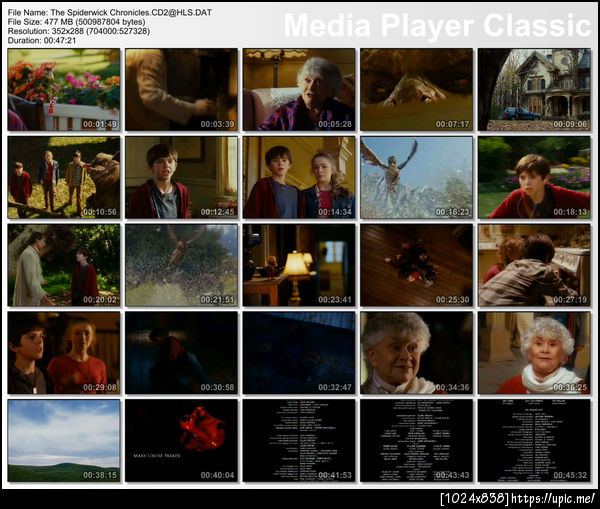Click the thumbnail timestamped 00:07:17
600x509 pixels.
coord(416,90)
